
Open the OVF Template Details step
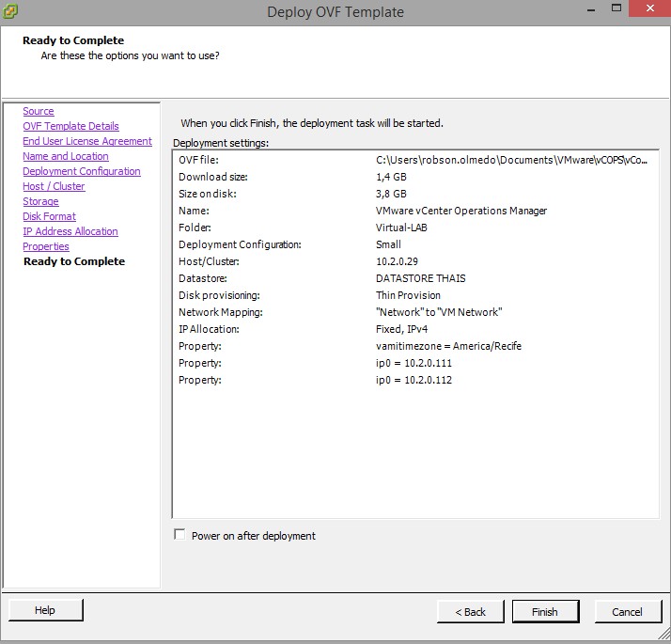(70, 126)
